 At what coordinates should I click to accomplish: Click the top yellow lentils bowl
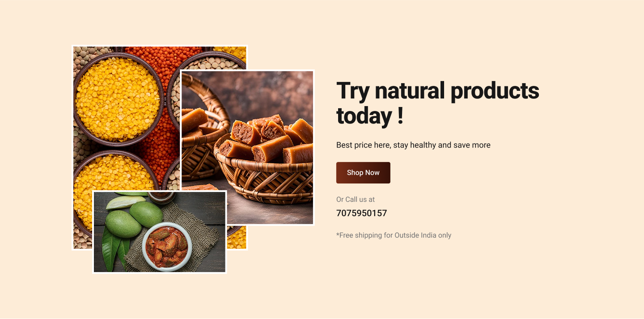click(118, 99)
